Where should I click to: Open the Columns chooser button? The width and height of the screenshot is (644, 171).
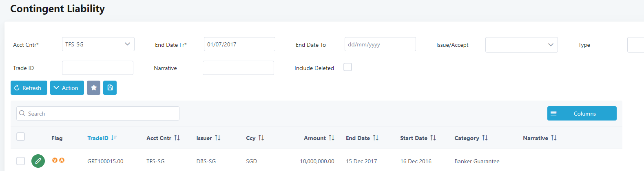pyautogui.click(x=582, y=114)
